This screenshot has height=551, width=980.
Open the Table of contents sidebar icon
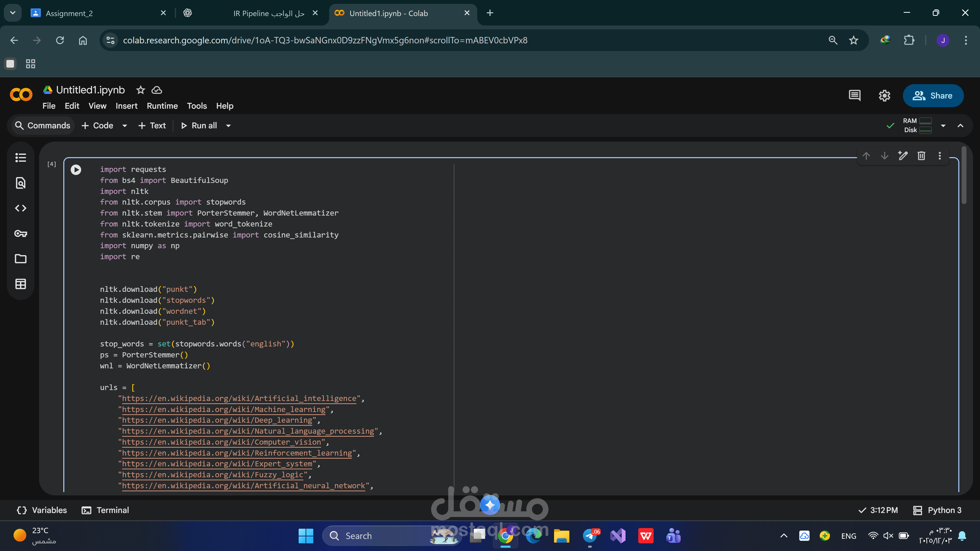point(20,157)
